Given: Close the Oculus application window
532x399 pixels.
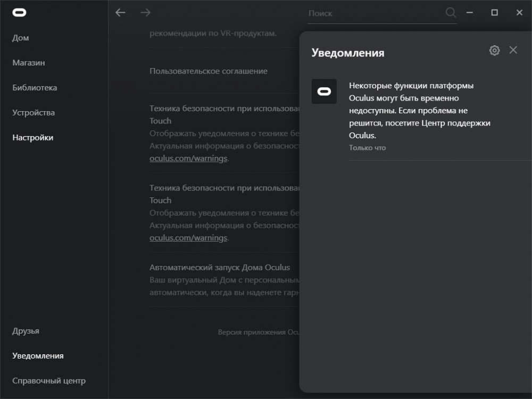Looking at the screenshot, I should pyautogui.click(x=519, y=13).
